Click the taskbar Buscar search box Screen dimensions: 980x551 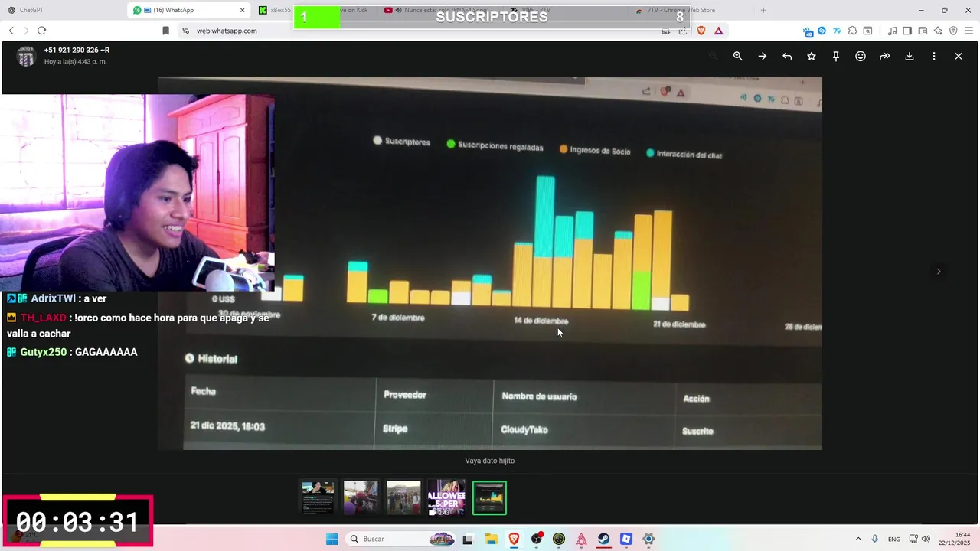401,539
